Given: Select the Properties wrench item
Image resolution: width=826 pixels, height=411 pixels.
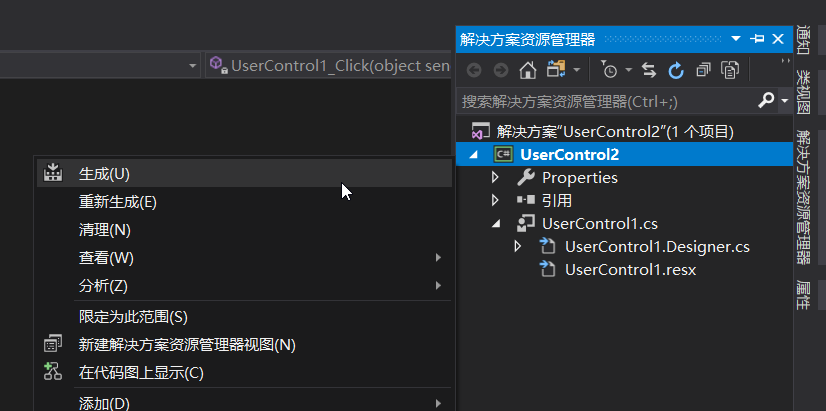Looking at the screenshot, I should (579, 178).
